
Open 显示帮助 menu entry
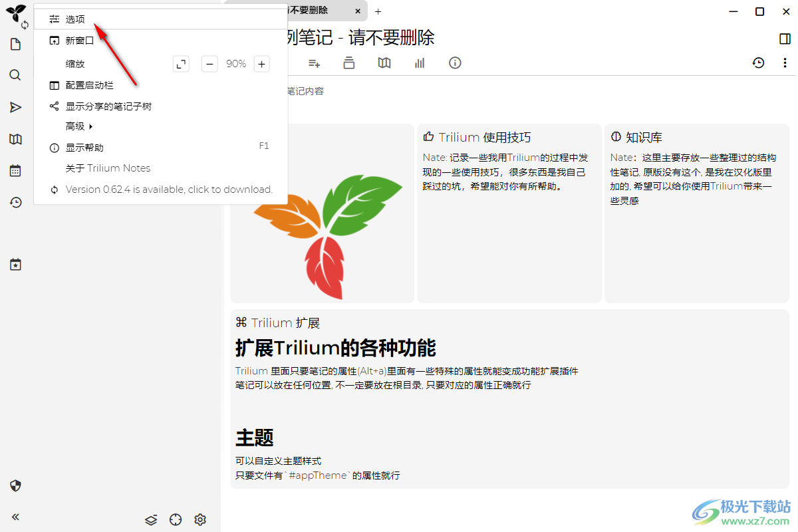pos(161,147)
